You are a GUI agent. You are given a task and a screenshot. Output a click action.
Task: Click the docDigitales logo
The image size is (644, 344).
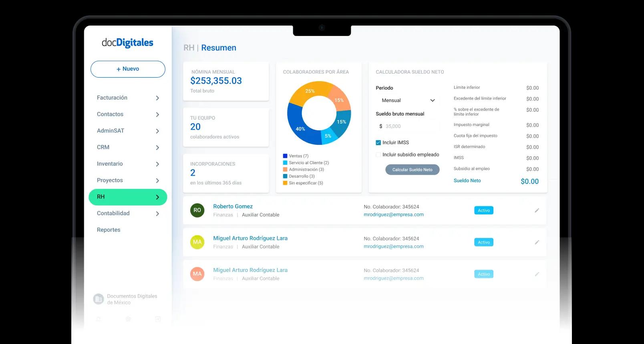click(127, 43)
